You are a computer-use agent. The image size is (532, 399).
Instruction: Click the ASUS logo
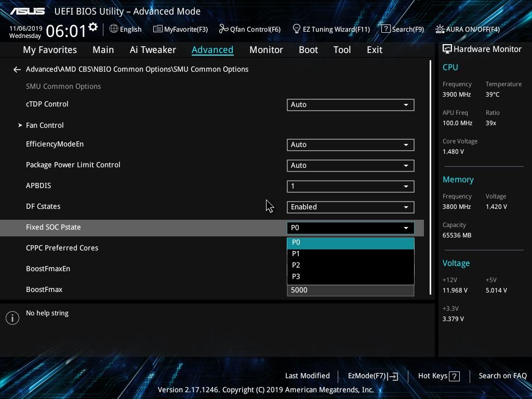pos(27,11)
